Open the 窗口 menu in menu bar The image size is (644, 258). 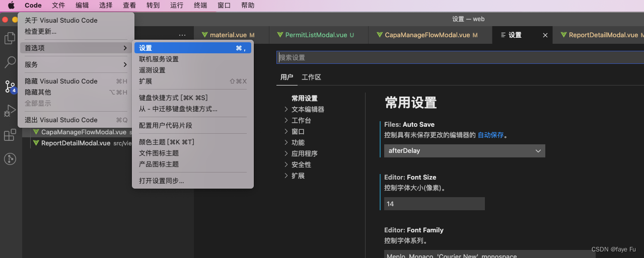(224, 6)
